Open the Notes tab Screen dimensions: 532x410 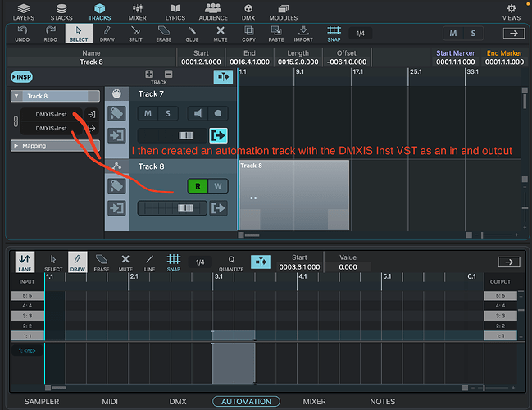(382, 402)
